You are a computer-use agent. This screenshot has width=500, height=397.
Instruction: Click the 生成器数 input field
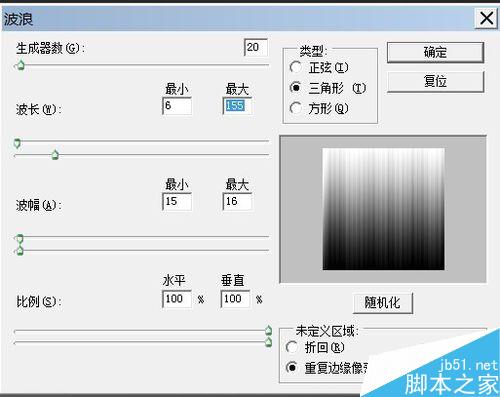tap(256, 47)
